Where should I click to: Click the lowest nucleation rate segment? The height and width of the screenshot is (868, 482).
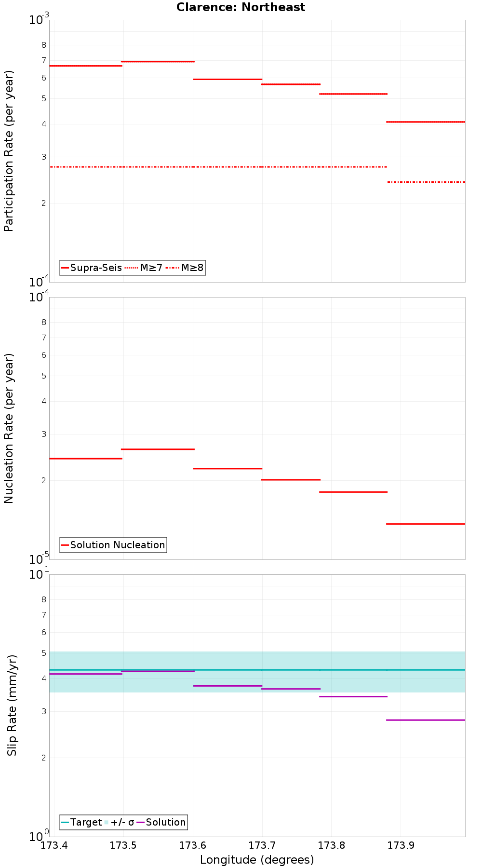[x=426, y=524]
